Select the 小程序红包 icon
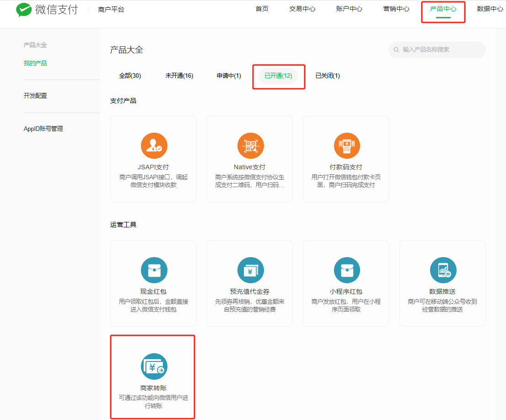This screenshot has width=506, height=420. click(x=347, y=270)
